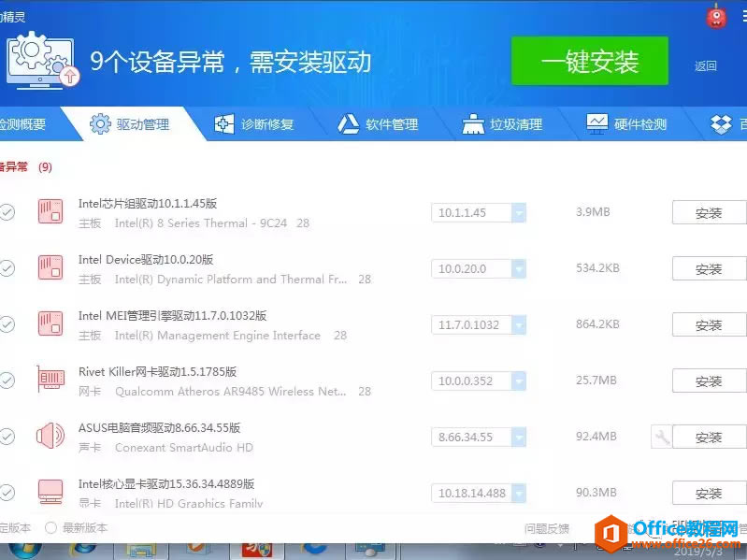The height and width of the screenshot is (560, 747).
Task: Click Intel(R) Management Engine Interface text
Action: click(x=217, y=336)
